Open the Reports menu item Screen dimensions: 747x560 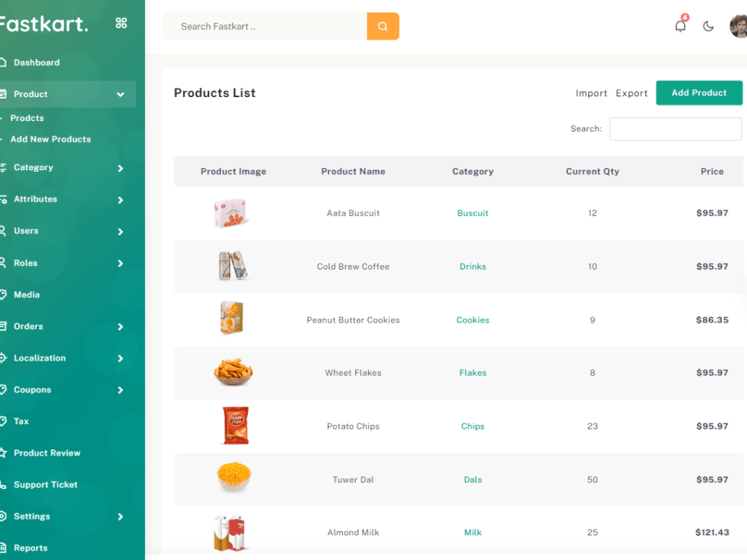[x=31, y=547]
